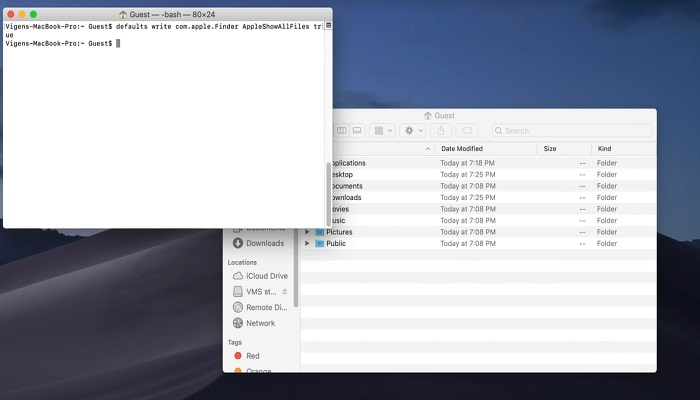This screenshot has height=400, width=700.
Task: Switch Finder to column view
Action: click(x=342, y=130)
